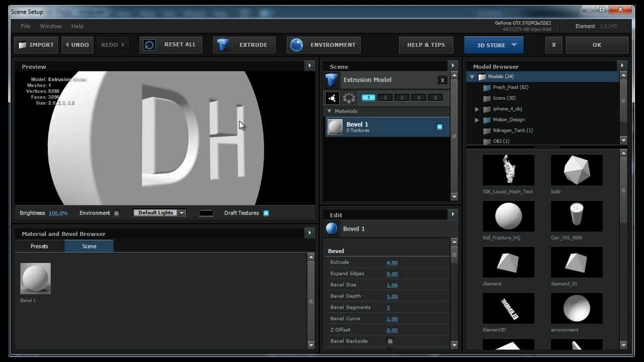Viewport: 644px width, 362px height.
Task: Open the Default Lights dropdown
Action: pos(159,213)
